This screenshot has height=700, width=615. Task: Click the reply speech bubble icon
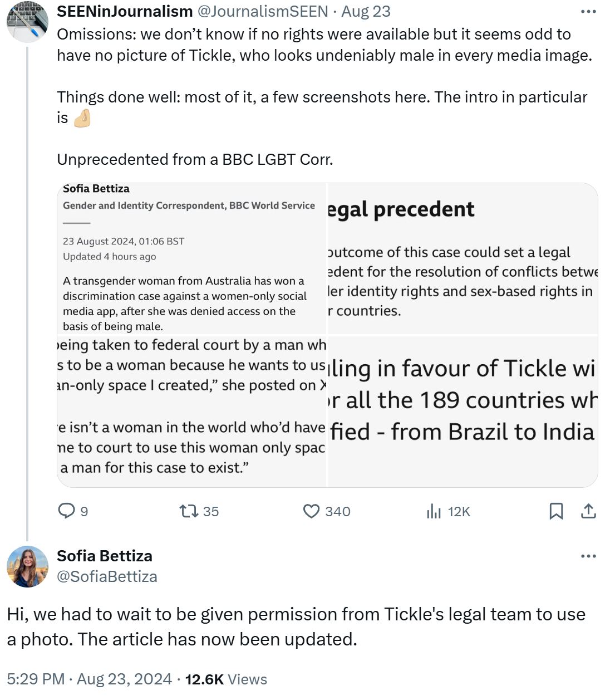point(67,511)
